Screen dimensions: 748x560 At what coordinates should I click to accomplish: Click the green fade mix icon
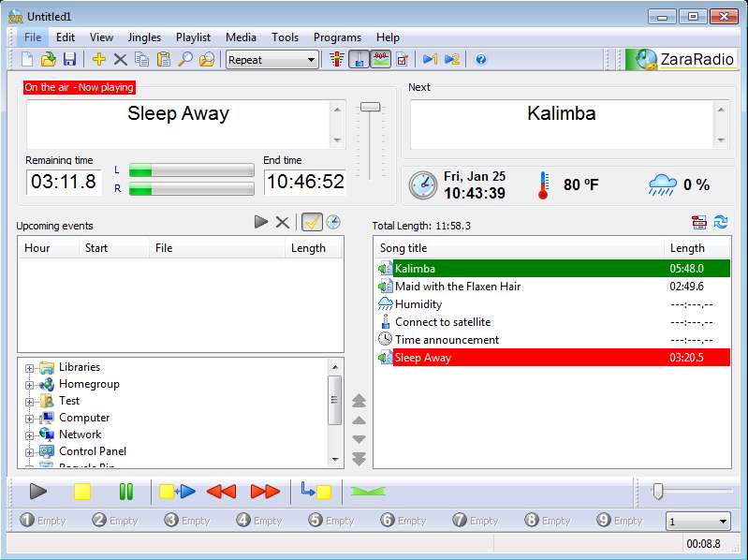pyautogui.click(x=368, y=492)
